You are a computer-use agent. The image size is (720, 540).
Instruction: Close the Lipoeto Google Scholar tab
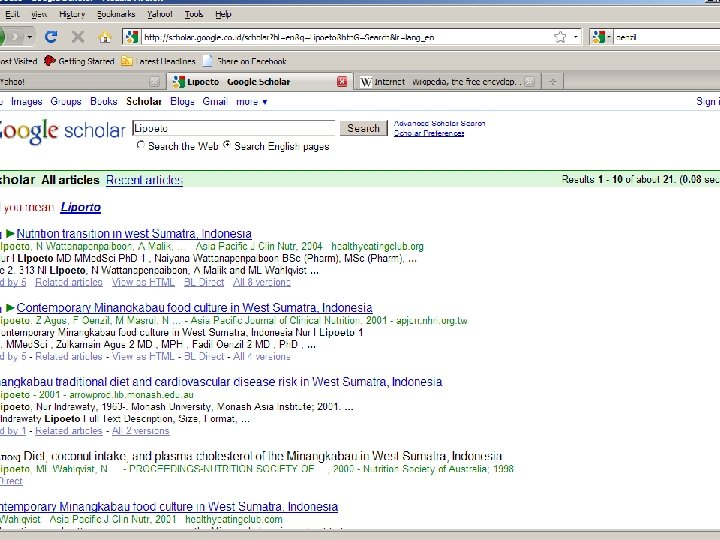pyautogui.click(x=342, y=82)
